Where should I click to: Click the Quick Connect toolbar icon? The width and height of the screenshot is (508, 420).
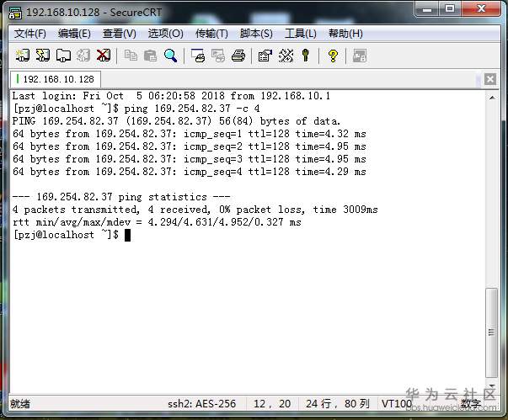click(43, 56)
